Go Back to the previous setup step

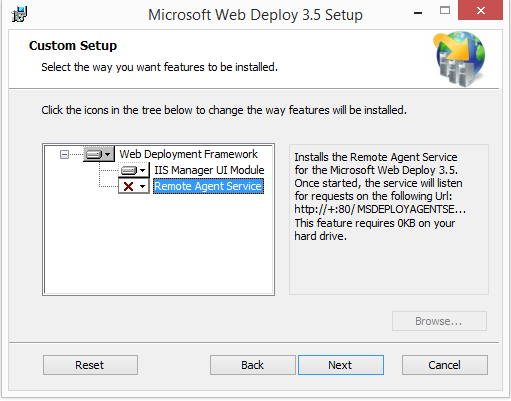[x=253, y=365]
